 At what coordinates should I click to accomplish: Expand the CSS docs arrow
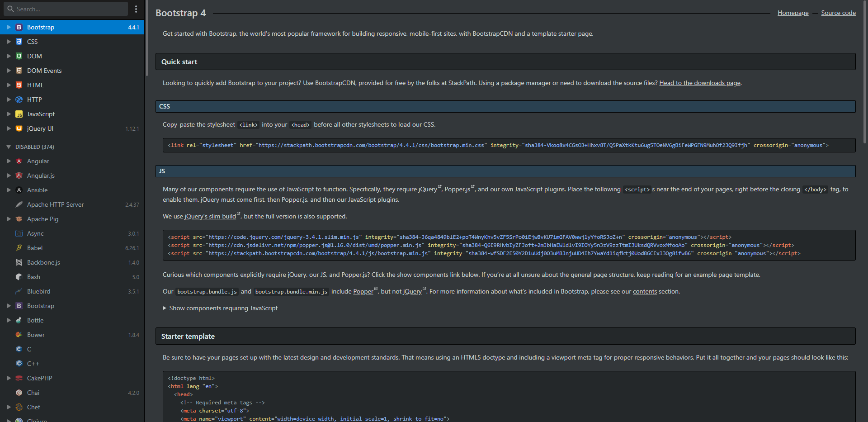pyautogui.click(x=9, y=42)
